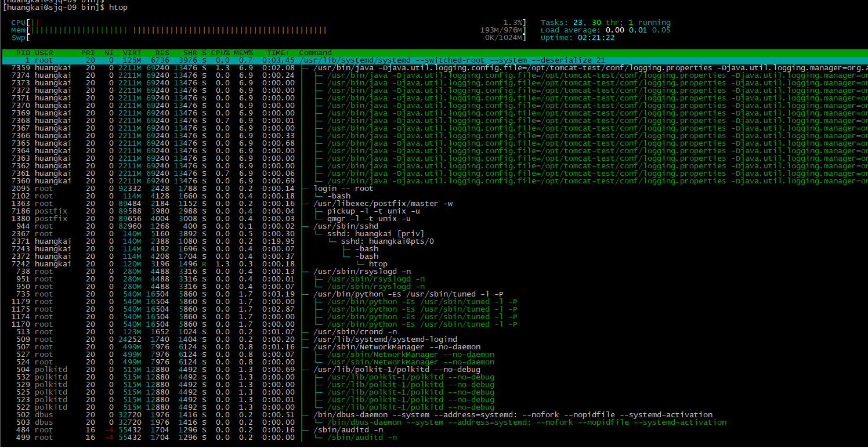Sort by the VIRT column header
This screenshot has width=868, height=448.
[132, 53]
